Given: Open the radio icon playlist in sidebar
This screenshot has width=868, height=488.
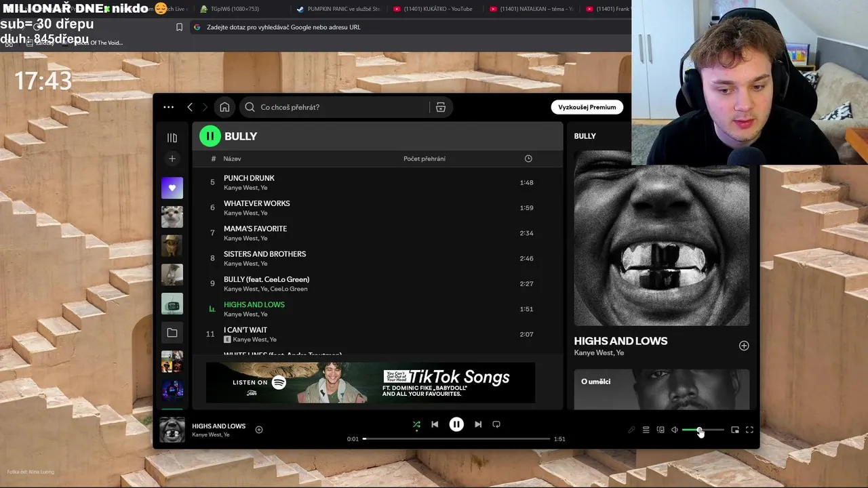Looking at the screenshot, I should (172, 304).
